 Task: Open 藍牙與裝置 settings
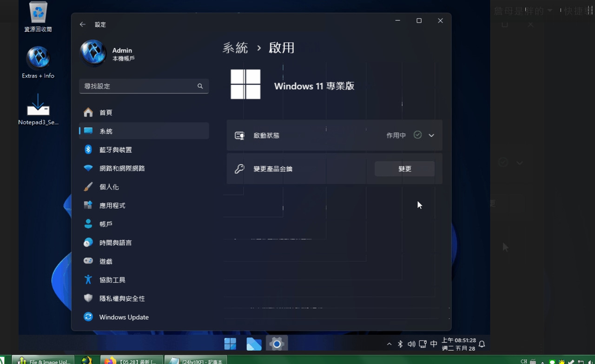click(144, 150)
